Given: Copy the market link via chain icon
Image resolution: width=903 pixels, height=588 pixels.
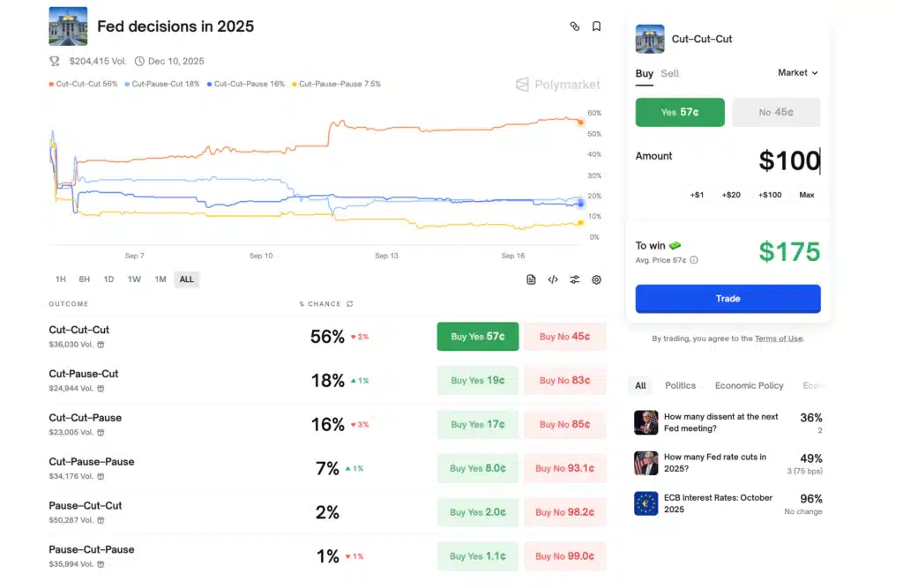Looking at the screenshot, I should tap(575, 26).
